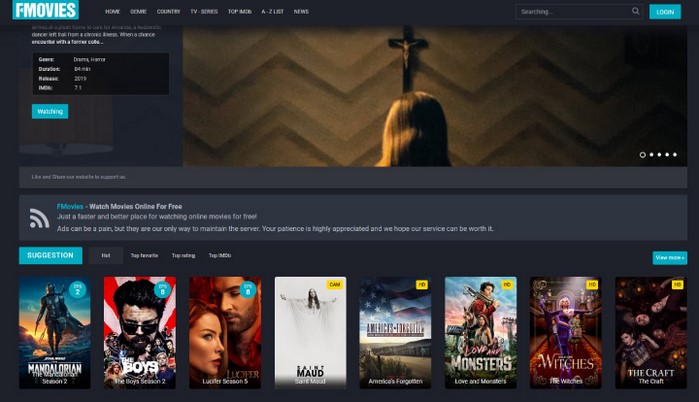Select the Top IMDb suggestion tab
This screenshot has height=402, width=699.
point(220,255)
